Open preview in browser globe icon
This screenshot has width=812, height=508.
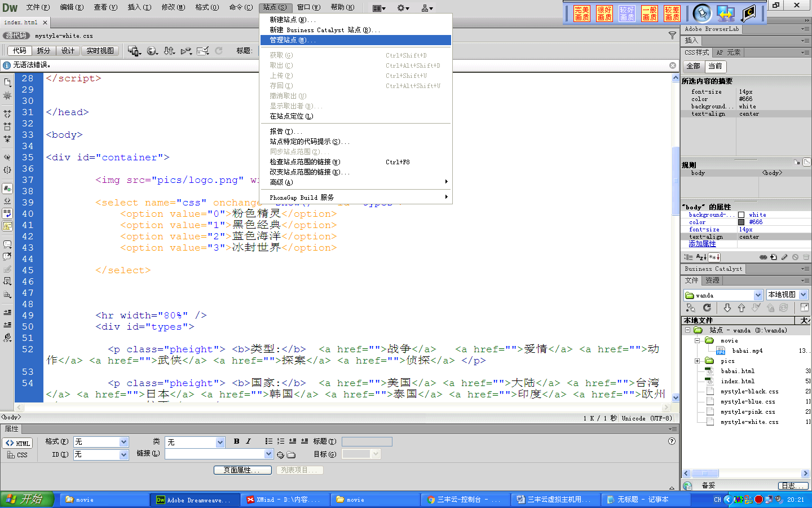pos(152,51)
